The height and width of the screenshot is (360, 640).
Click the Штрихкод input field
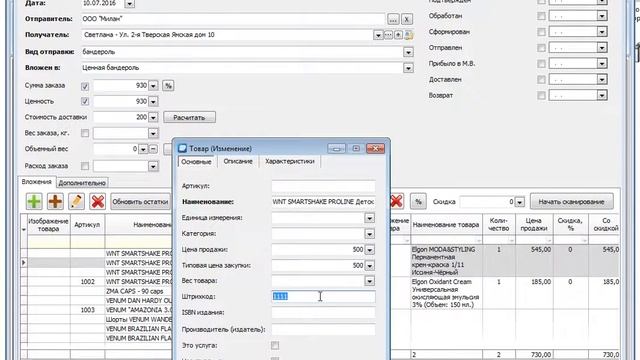[323, 297]
